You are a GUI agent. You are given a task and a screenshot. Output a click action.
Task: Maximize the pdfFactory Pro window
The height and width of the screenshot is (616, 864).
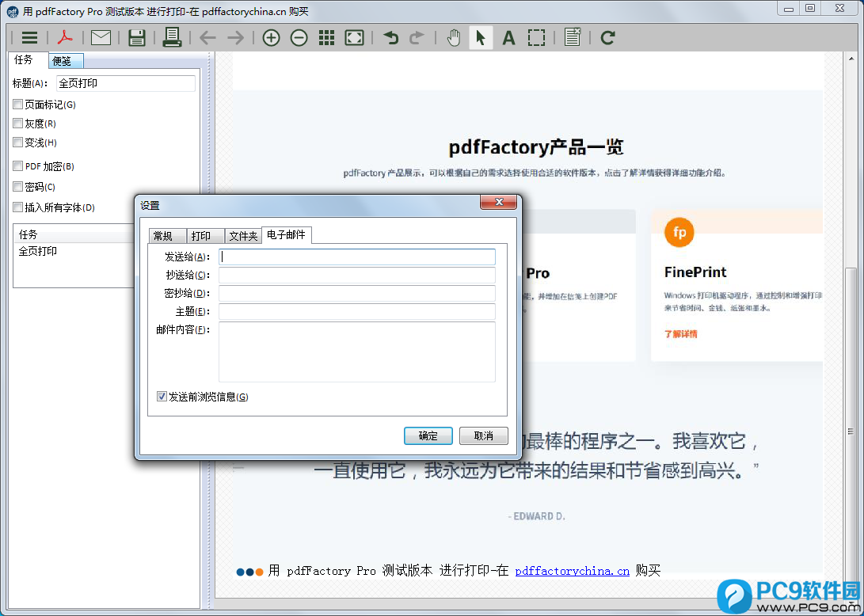(810, 8)
